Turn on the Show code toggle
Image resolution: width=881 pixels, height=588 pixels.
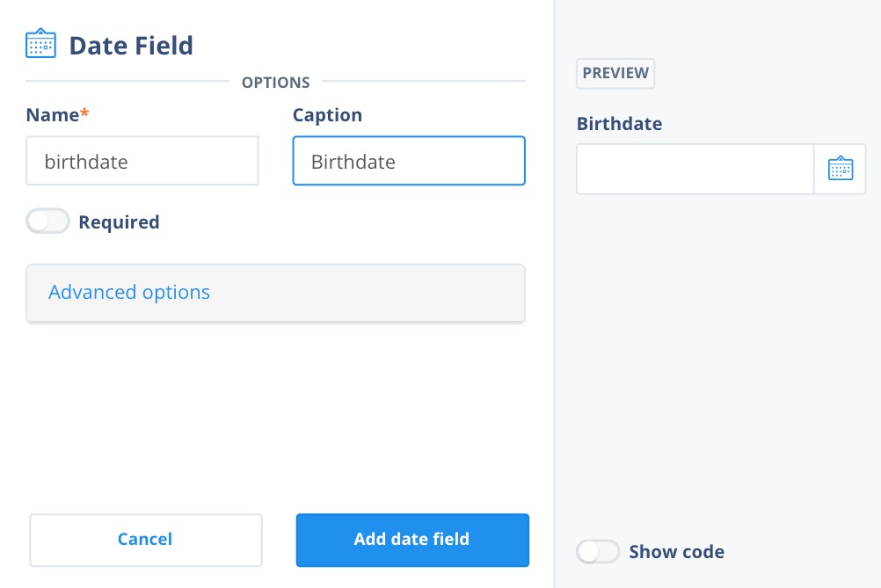(x=598, y=551)
